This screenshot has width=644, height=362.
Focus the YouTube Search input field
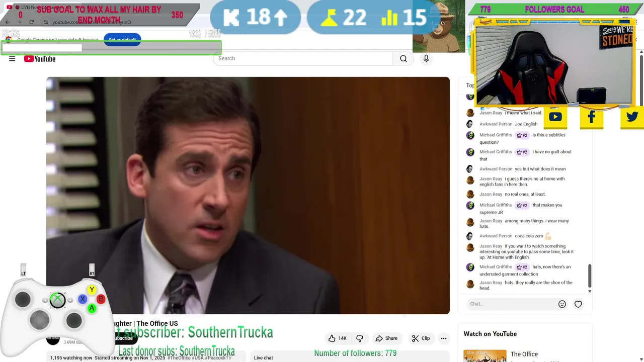click(302, 59)
